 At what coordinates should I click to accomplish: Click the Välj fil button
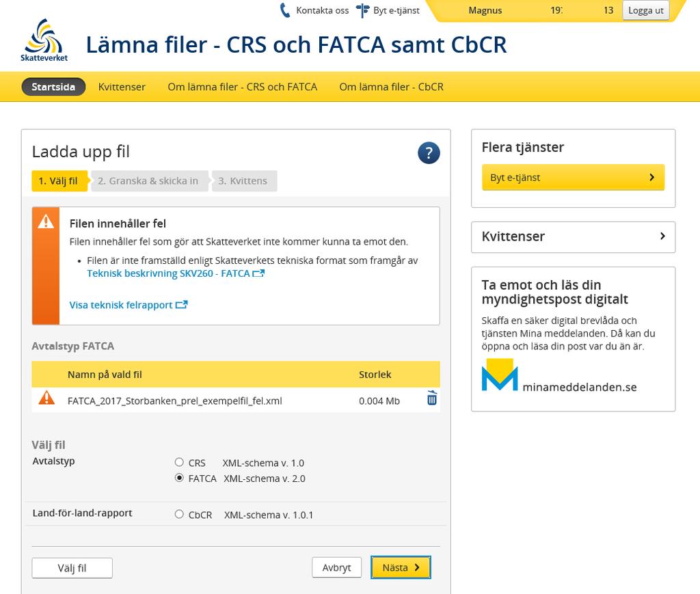[x=72, y=567]
